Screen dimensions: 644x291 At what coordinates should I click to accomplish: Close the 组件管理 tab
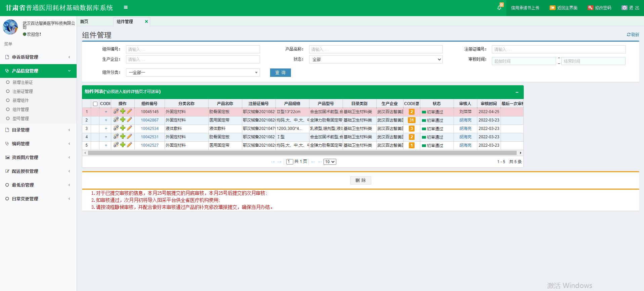(x=146, y=21)
